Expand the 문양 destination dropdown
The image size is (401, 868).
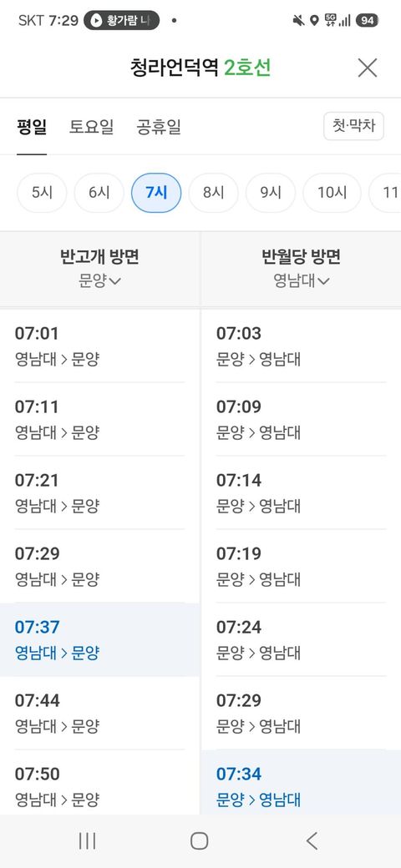[99, 280]
